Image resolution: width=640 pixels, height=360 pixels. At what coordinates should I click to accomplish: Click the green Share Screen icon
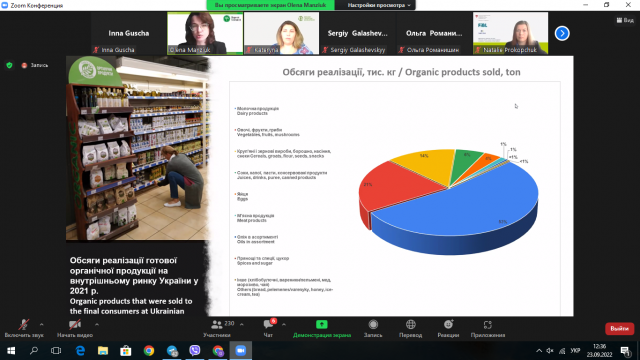coord(322,324)
